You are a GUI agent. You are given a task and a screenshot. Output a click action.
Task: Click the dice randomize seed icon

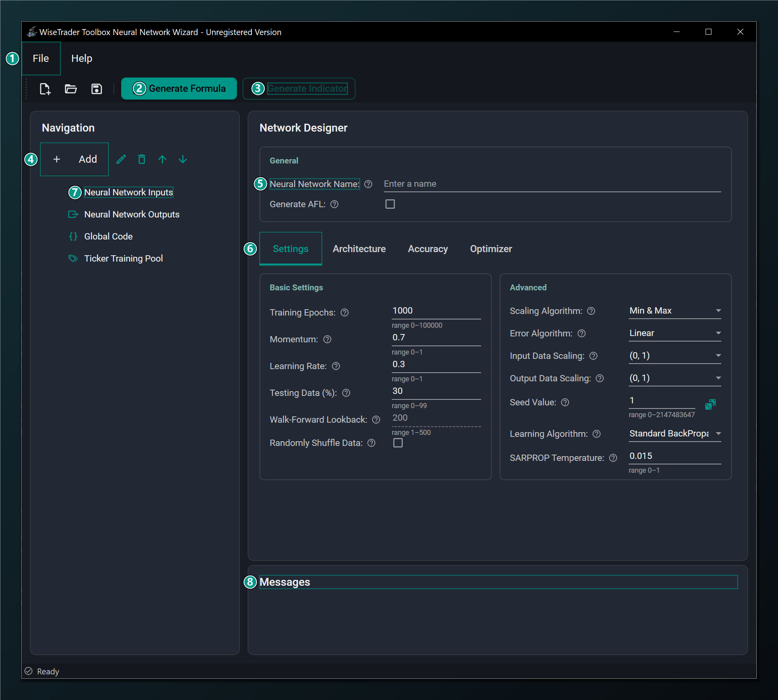coord(710,404)
